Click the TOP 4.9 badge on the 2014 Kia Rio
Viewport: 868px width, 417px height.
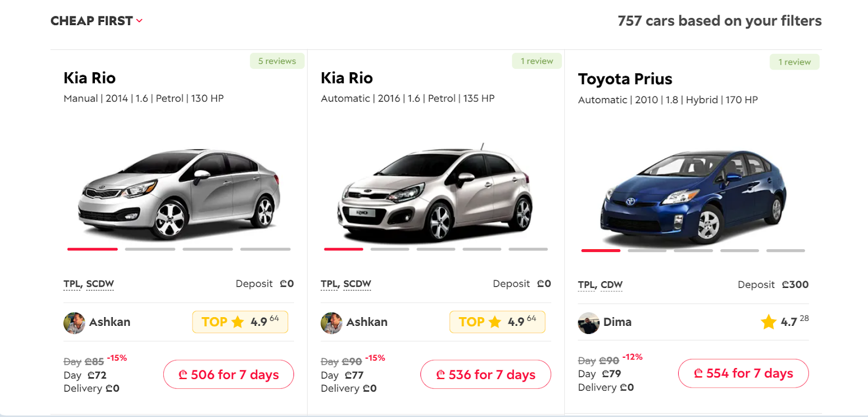pyautogui.click(x=240, y=322)
